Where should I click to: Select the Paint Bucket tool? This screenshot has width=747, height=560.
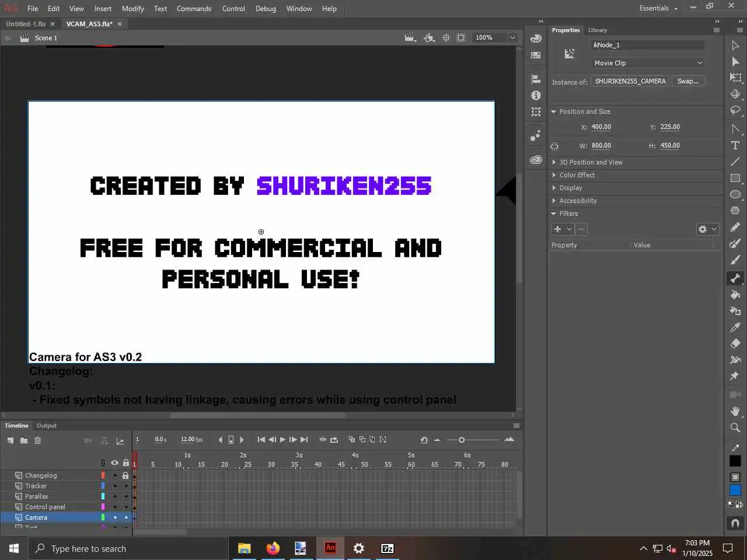coord(735,295)
